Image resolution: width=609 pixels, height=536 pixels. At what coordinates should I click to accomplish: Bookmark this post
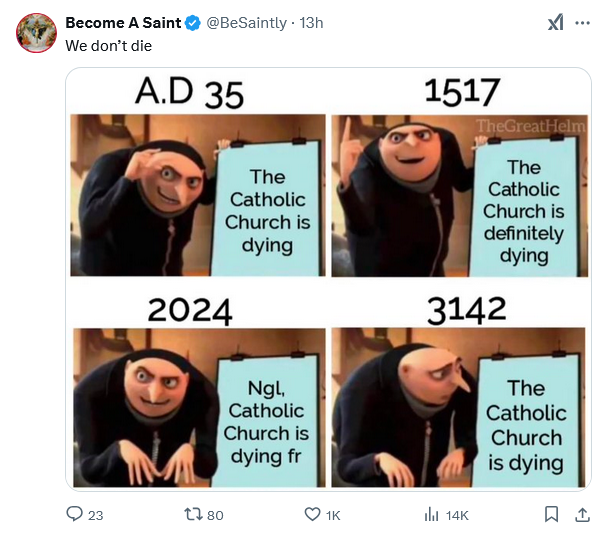pyautogui.click(x=551, y=514)
